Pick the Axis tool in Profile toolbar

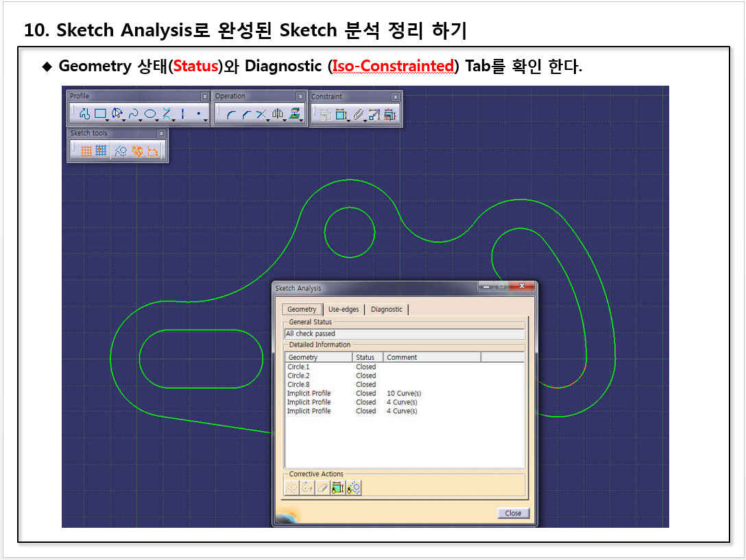[182, 114]
